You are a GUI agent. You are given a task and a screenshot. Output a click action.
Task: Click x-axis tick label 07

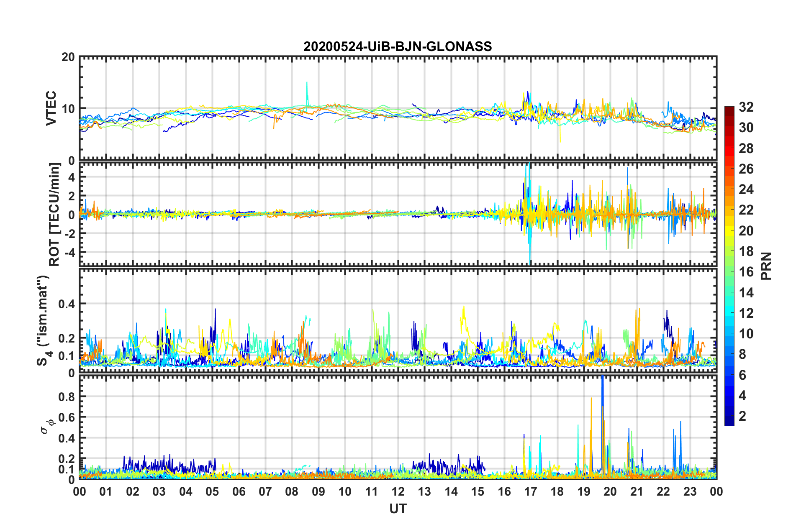point(265,492)
